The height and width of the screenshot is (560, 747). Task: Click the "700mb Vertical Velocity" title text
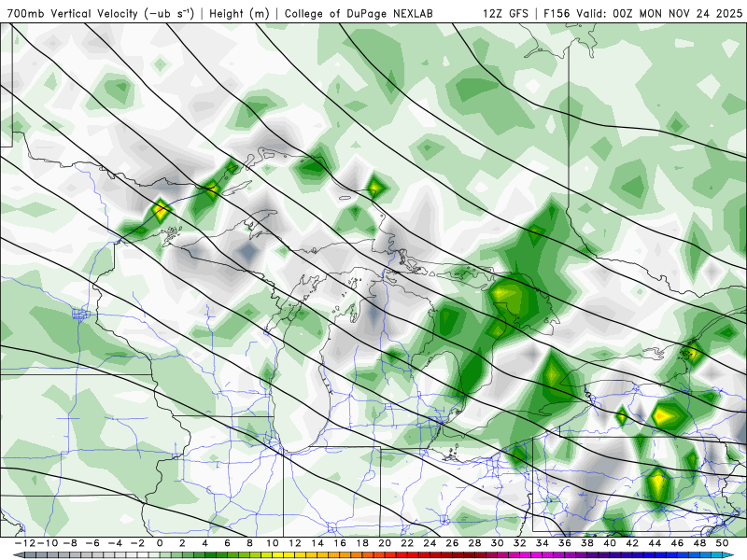point(73,13)
